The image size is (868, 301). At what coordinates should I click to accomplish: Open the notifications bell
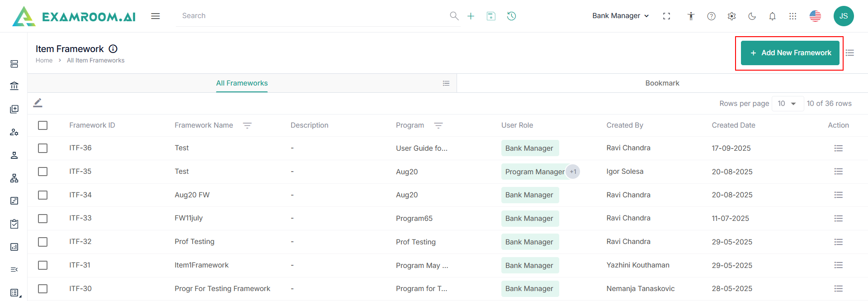tap(772, 16)
